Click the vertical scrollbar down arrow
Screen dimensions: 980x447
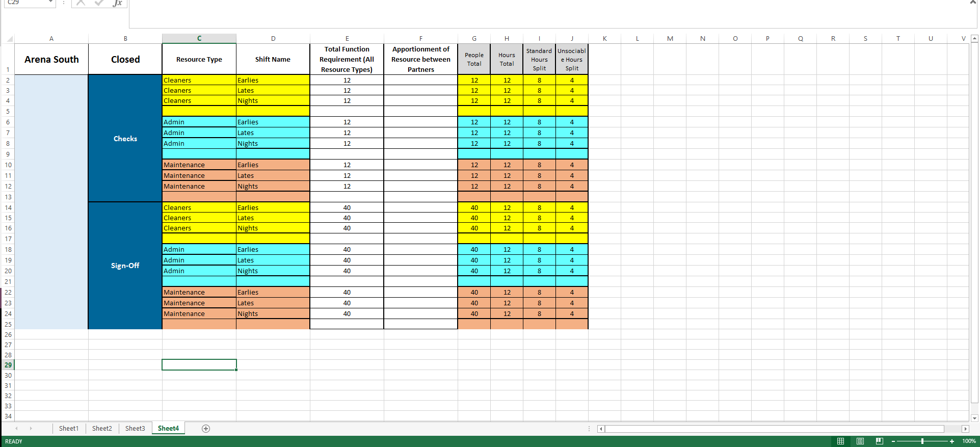(974, 418)
